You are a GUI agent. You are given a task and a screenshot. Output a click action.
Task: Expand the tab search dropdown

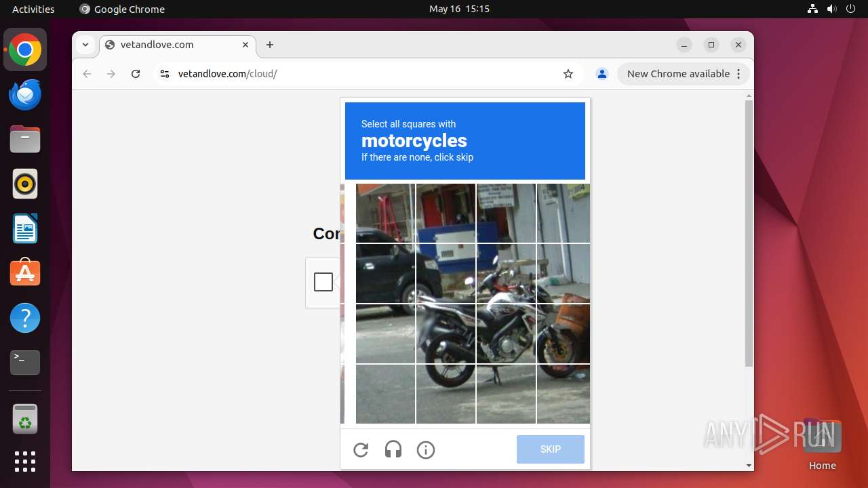pos(85,45)
